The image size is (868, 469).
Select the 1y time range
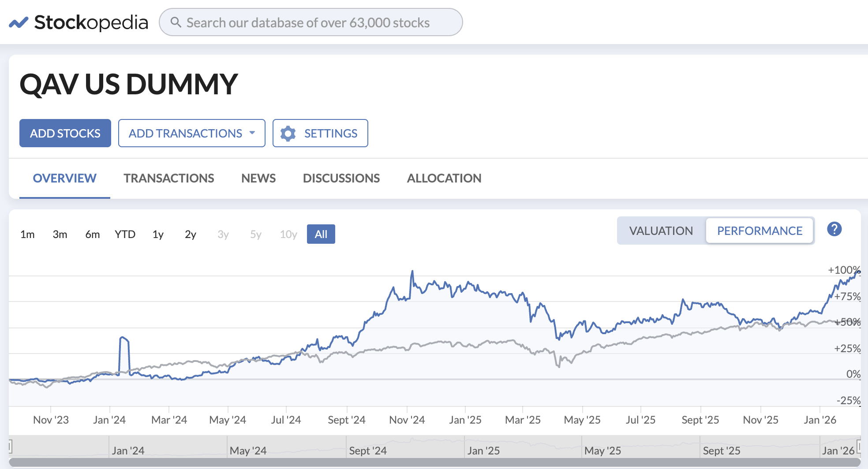(157, 234)
